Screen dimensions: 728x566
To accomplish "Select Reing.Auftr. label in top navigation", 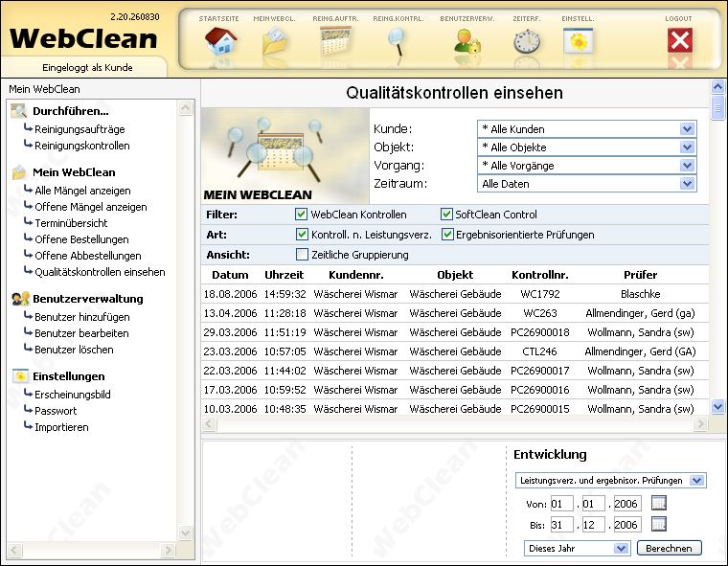I will coord(335,18).
